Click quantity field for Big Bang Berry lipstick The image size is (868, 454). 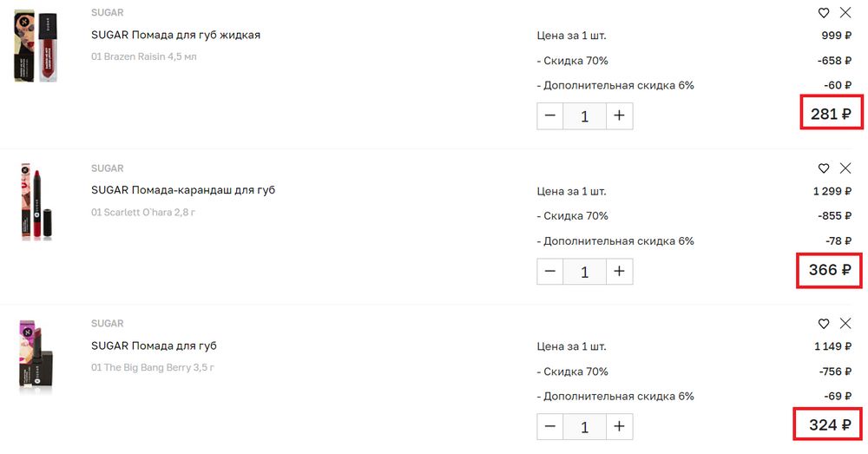pyautogui.click(x=584, y=427)
